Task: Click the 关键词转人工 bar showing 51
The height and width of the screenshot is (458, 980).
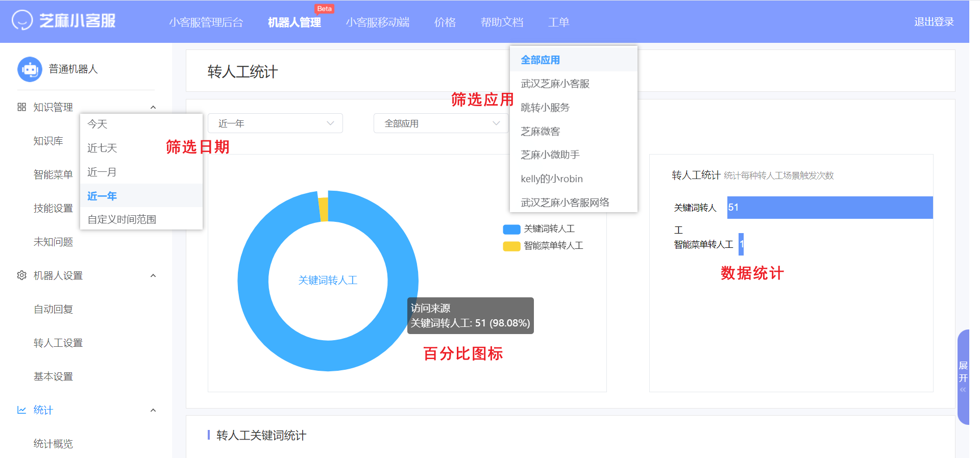Action: [830, 208]
